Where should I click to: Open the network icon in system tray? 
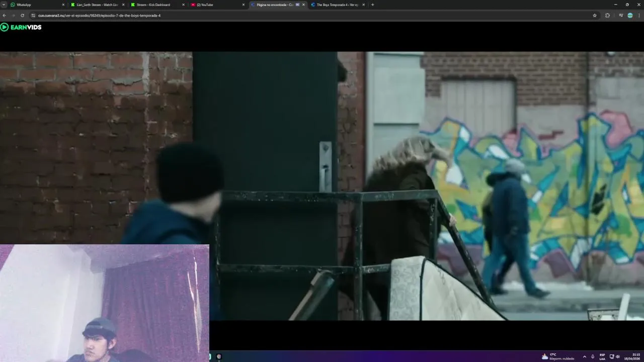612,356
